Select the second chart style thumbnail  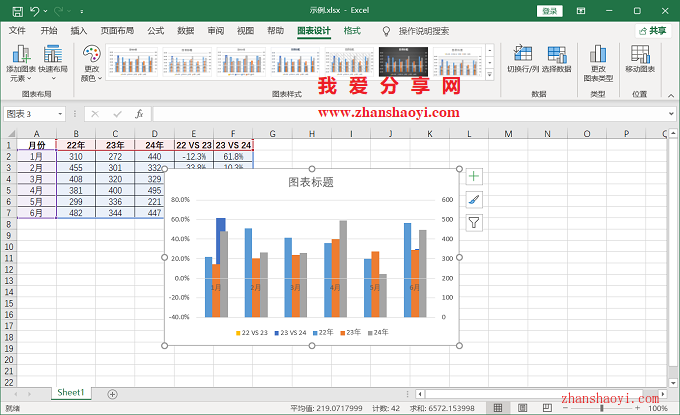pos(186,62)
